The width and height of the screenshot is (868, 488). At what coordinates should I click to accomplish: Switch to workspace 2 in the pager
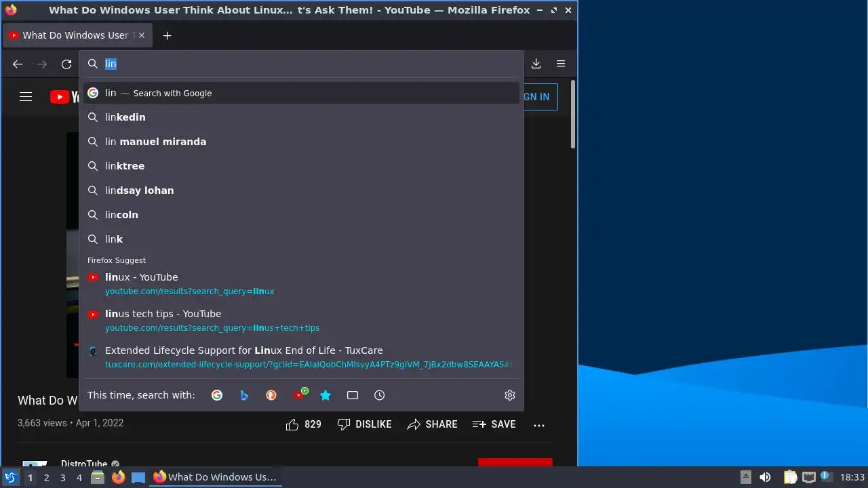coord(46,478)
